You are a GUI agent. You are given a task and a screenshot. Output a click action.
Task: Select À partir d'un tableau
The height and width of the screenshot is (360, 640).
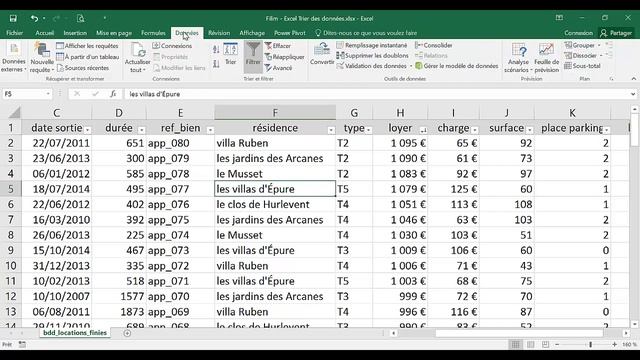[x=88, y=57]
